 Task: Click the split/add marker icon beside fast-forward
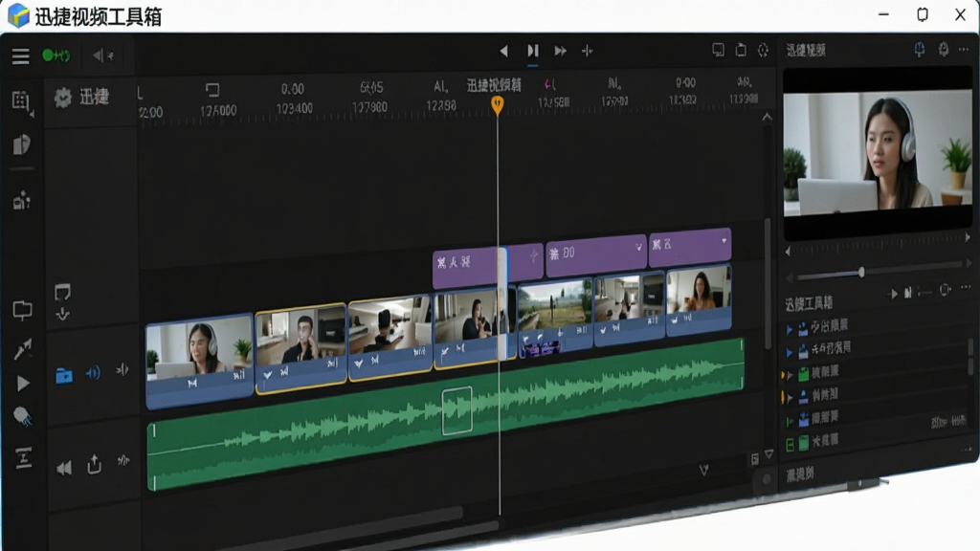(x=587, y=51)
